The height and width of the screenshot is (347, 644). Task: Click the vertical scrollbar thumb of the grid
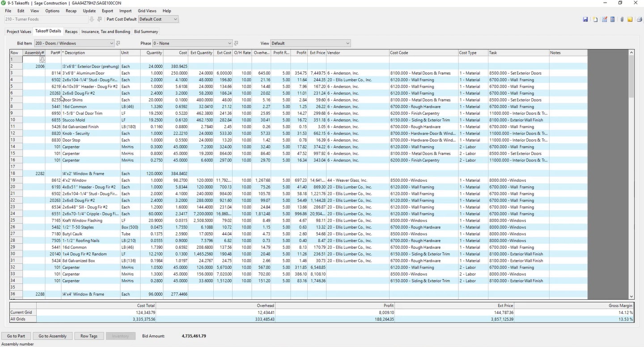click(631, 76)
